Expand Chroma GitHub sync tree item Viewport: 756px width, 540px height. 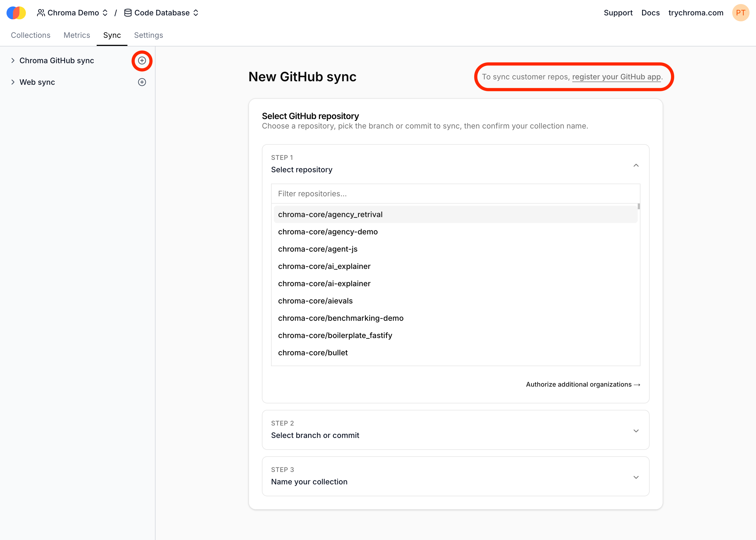point(13,60)
